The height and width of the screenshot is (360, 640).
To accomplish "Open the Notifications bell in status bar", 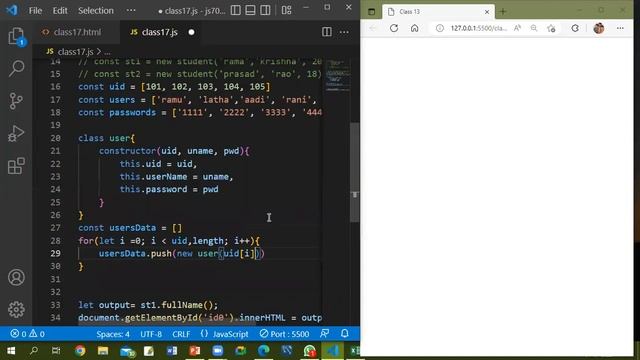I will (345, 333).
